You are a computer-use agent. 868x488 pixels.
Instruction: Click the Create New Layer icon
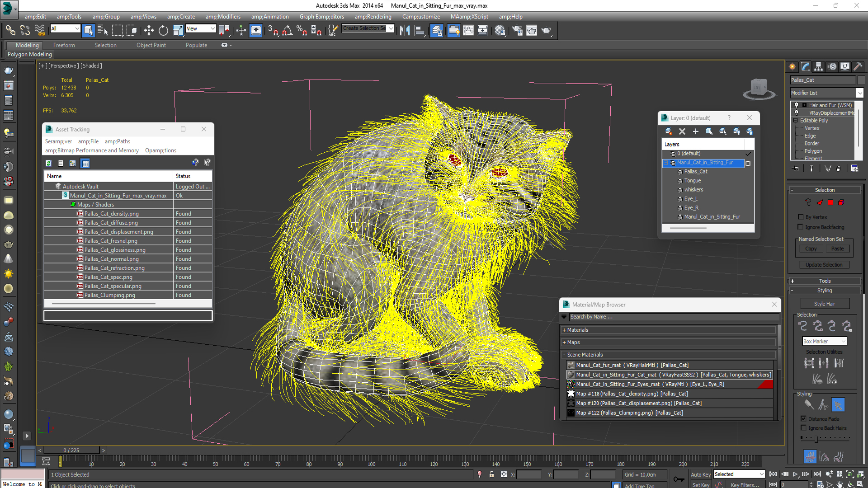[668, 131]
